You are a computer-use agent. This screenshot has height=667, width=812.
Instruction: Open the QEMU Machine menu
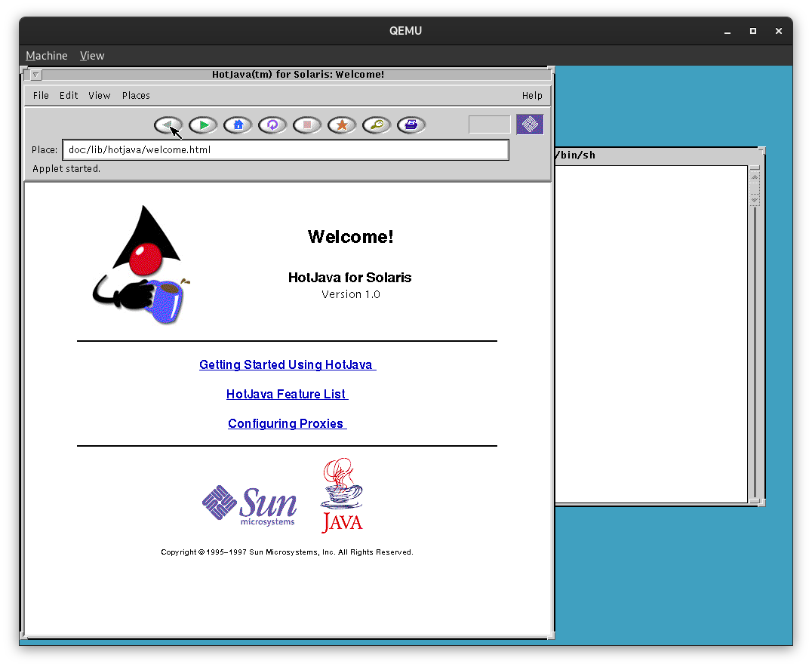(47, 55)
